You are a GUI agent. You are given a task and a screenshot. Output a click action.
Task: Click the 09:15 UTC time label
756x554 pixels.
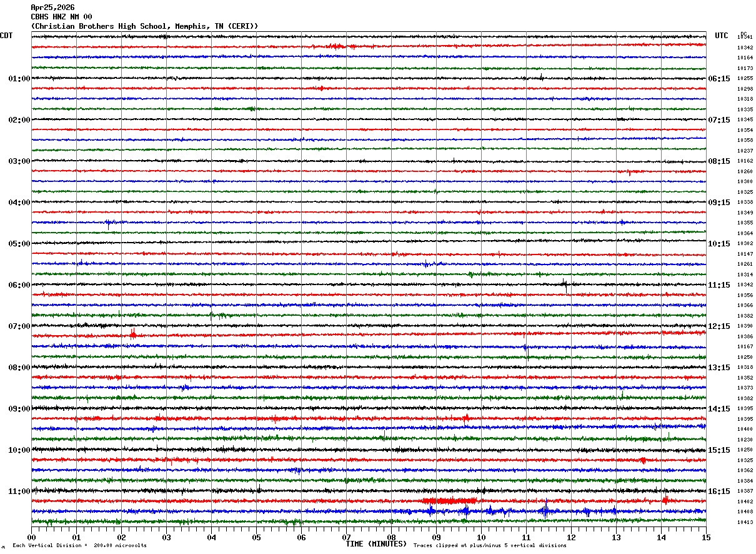(x=719, y=203)
